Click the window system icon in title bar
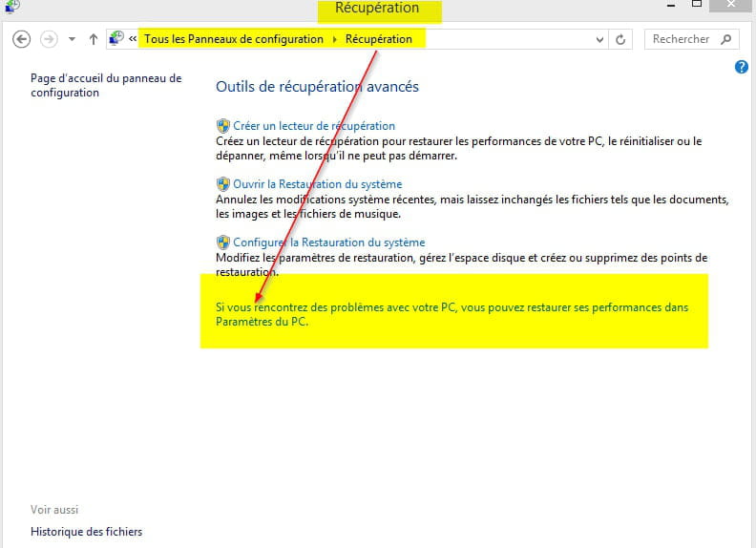Screen dimensions: 756x548 (11, 7)
